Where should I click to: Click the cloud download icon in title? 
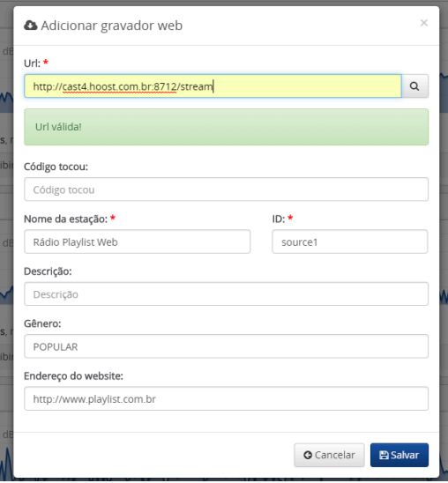(x=31, y=26)
